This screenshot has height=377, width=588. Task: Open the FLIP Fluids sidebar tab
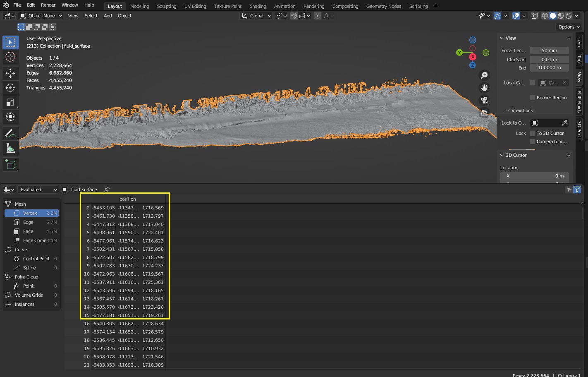coord(579,101)
